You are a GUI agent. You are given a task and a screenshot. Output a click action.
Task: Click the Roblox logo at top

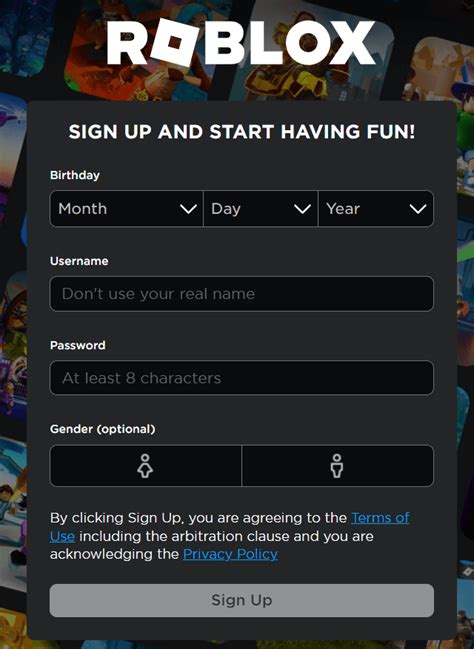(x=241, y=43)
